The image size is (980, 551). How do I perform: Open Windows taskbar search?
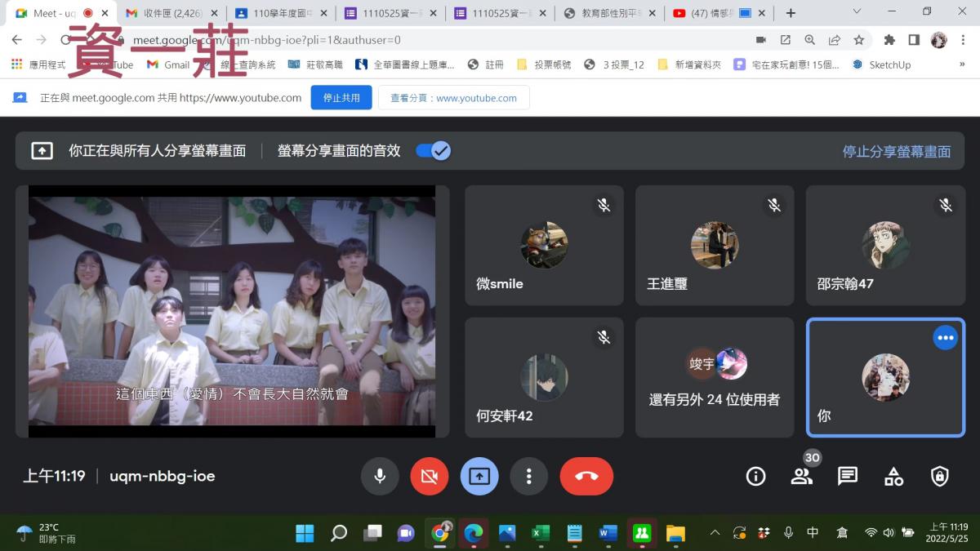point(339,533)
